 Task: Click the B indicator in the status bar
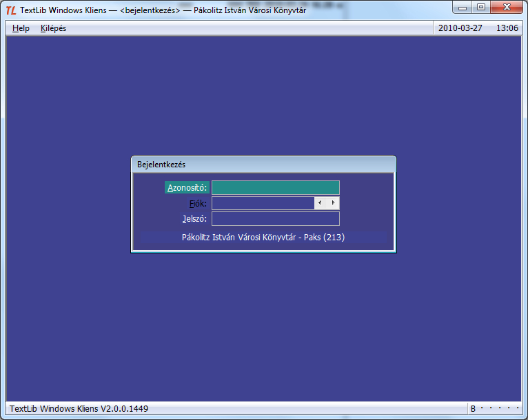click(473, 409)
